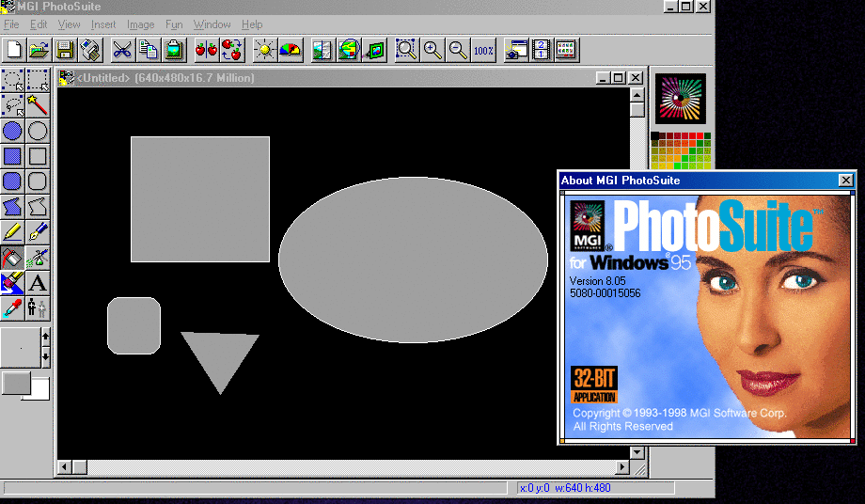Select the outlined rectangle shape tool
The height and width of the screenshot is (504, 865).
(38, 156)
